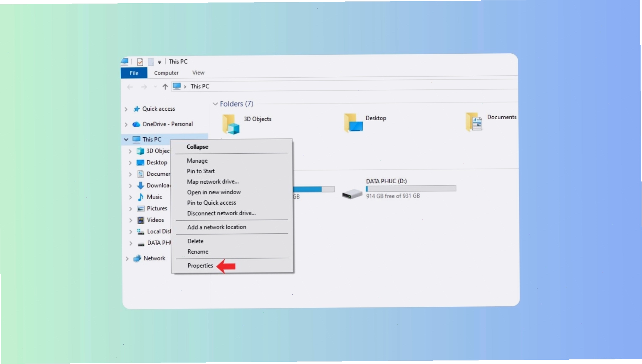
Task: Open the File ribbon tab
Action: (134, 73)
